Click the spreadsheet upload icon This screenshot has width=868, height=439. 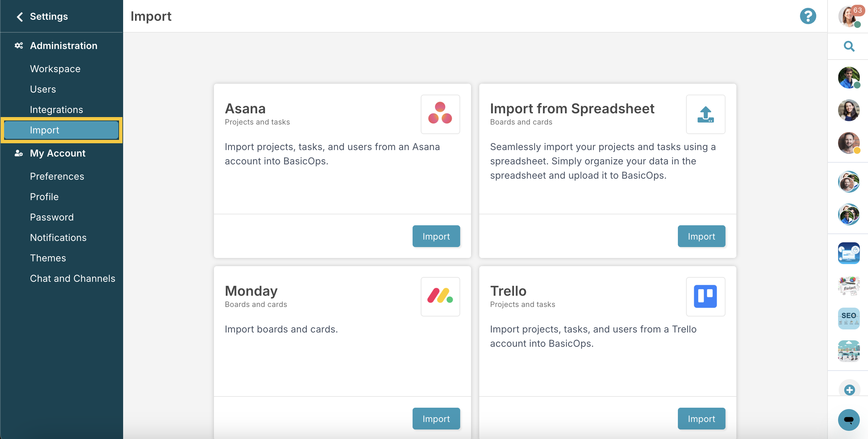click(x=705, y=114)
